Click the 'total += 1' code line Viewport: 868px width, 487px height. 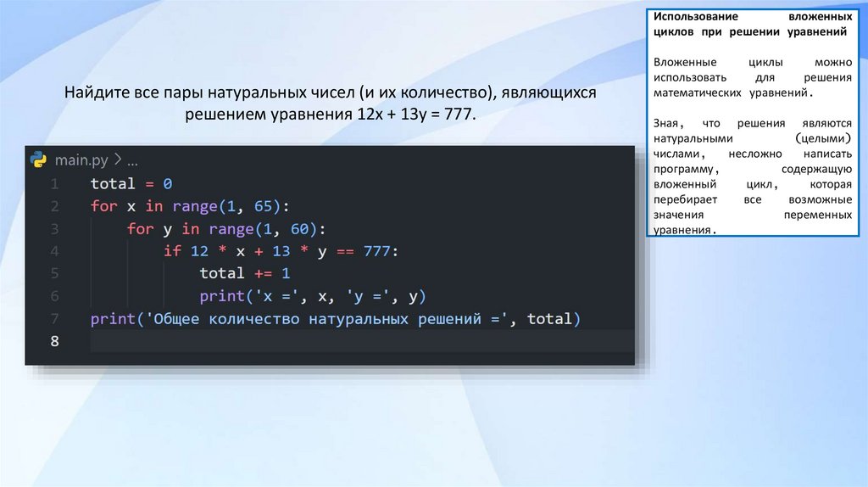point(245,273)
